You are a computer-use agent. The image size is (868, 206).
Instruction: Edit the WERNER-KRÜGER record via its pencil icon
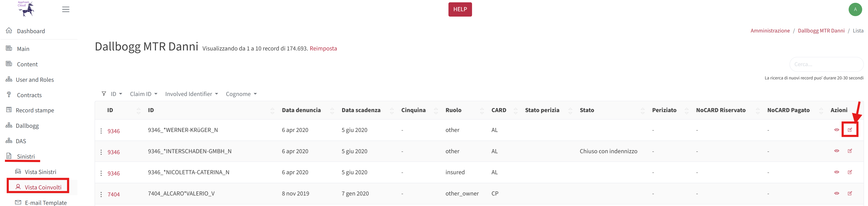(850, 130)
